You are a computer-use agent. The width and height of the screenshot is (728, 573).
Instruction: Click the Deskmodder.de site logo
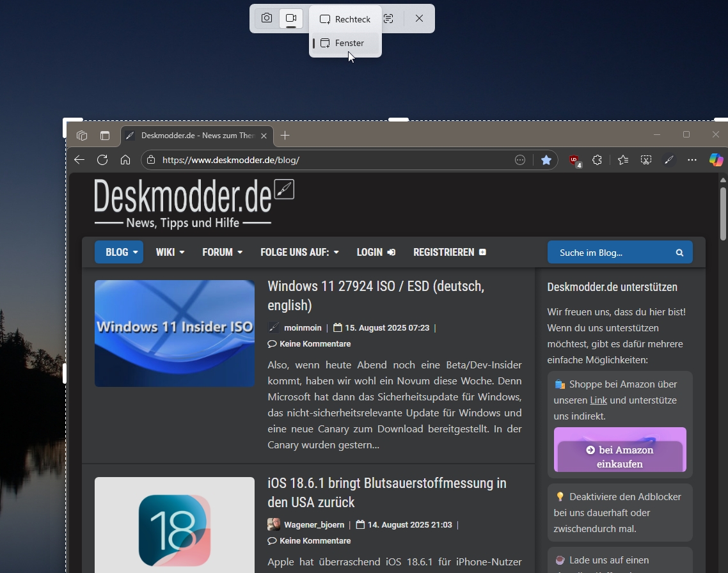tap(194, 203)
